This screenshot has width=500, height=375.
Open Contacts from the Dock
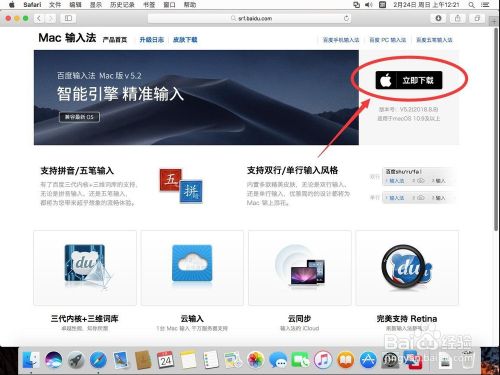pos(143,360)
